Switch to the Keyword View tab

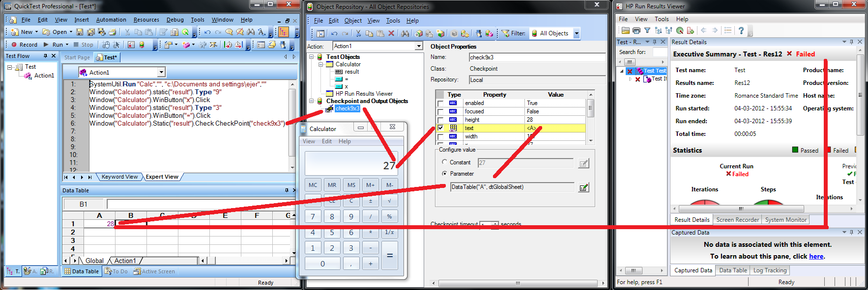tap(119, 177)
